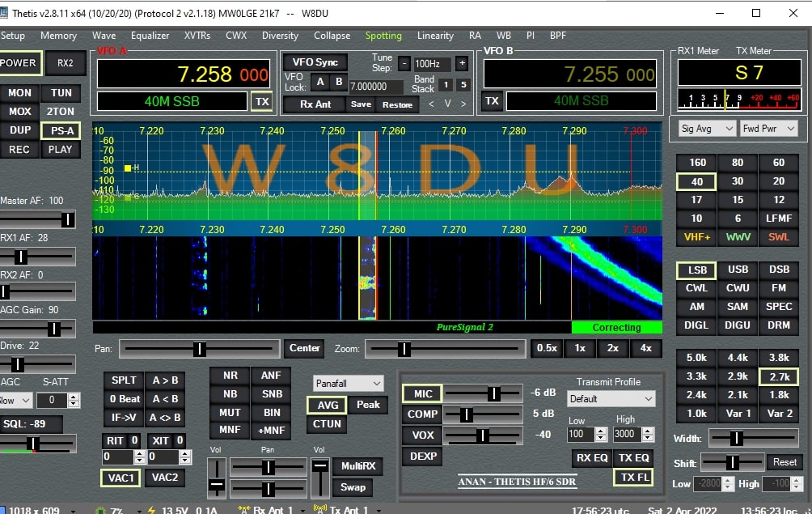Viewport: 812px width, 514px height.
Task: Select the 2.7k filter width
Action: [778, 376]
